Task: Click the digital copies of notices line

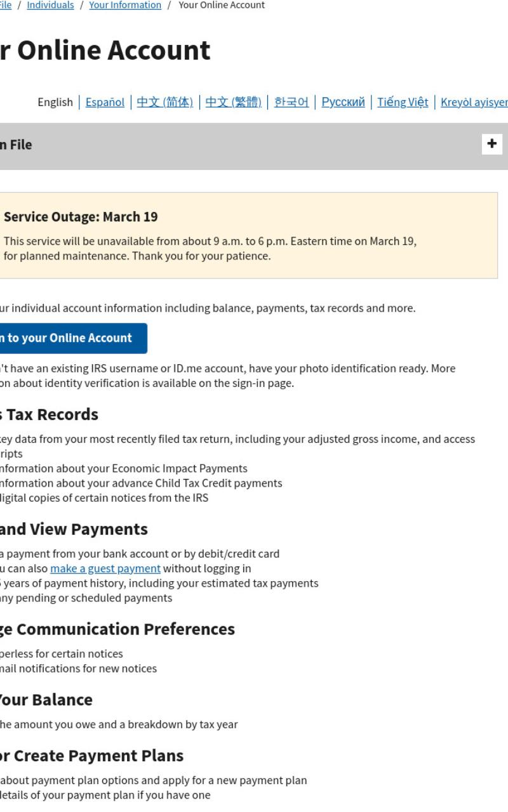Action: click(x=104, y=497)
